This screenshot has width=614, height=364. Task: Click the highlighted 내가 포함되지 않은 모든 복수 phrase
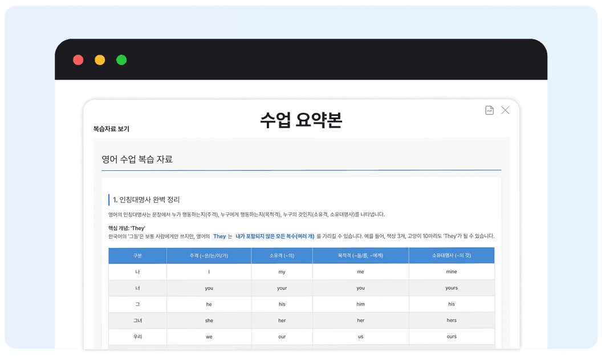[x=275, y=236]
